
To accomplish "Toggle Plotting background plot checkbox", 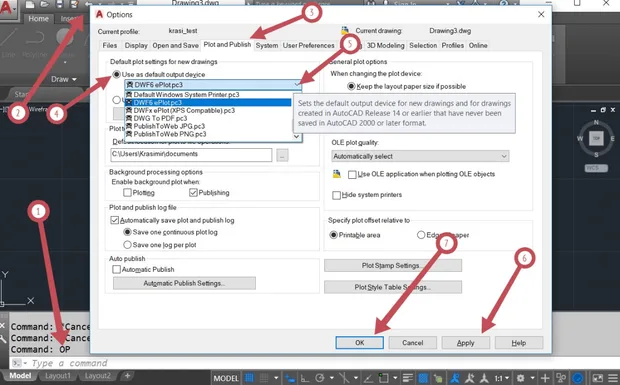I will [x=127, y=192].
